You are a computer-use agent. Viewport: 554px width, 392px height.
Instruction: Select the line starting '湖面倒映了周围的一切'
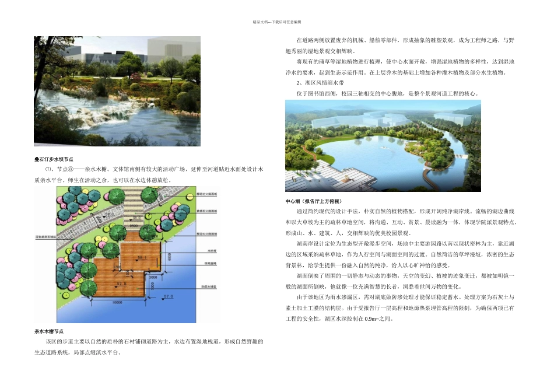click(405, 276)
